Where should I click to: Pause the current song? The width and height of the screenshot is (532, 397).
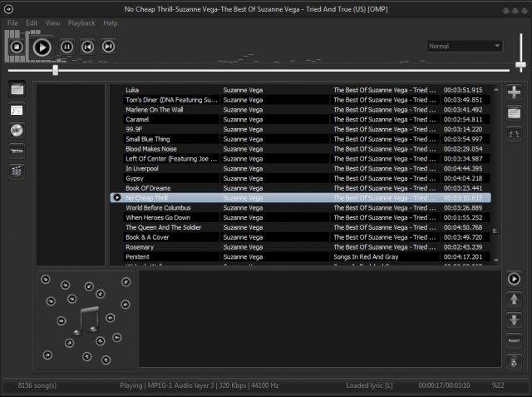(x=66, y=47)
